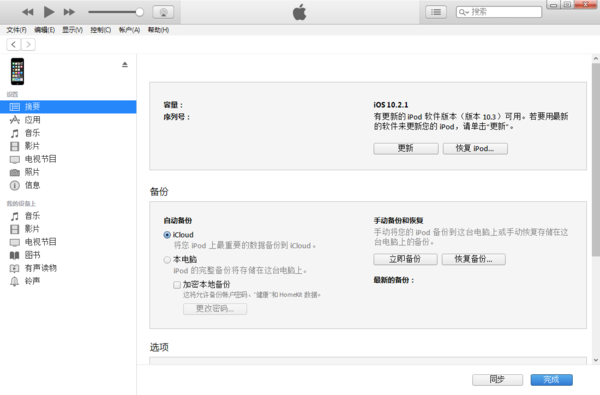Select 电视节目 under 我的设备上
This screenshot has height=395, width=600.
tap(68, 242)
